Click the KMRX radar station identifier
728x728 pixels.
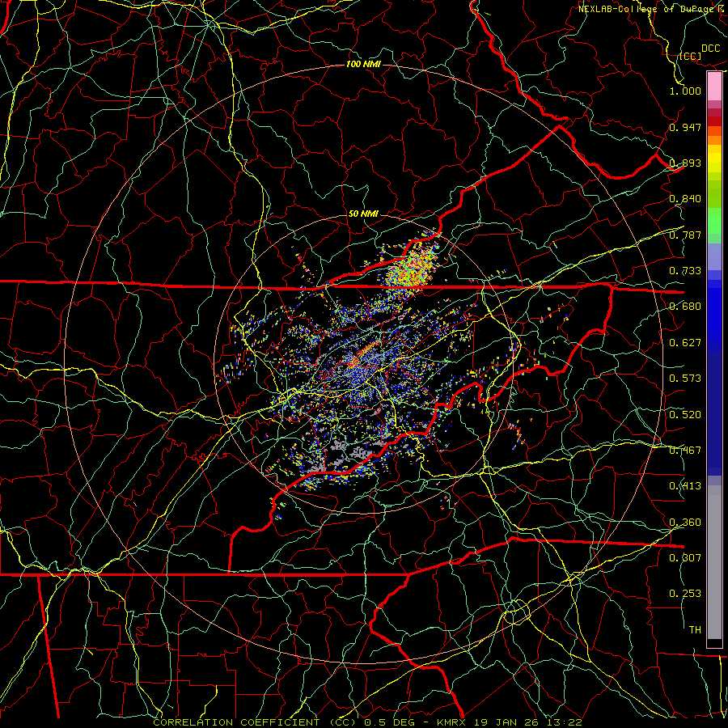click(451, 722)
